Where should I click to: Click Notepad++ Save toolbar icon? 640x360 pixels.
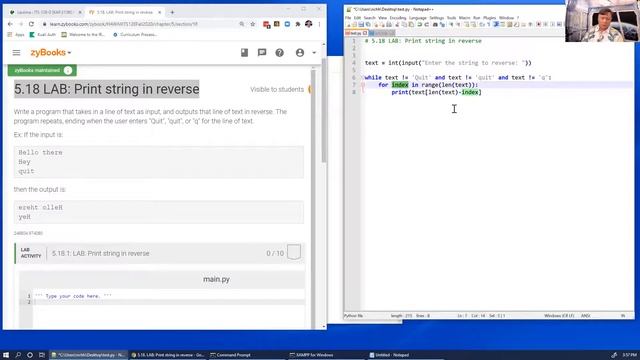tap(361, 25)
